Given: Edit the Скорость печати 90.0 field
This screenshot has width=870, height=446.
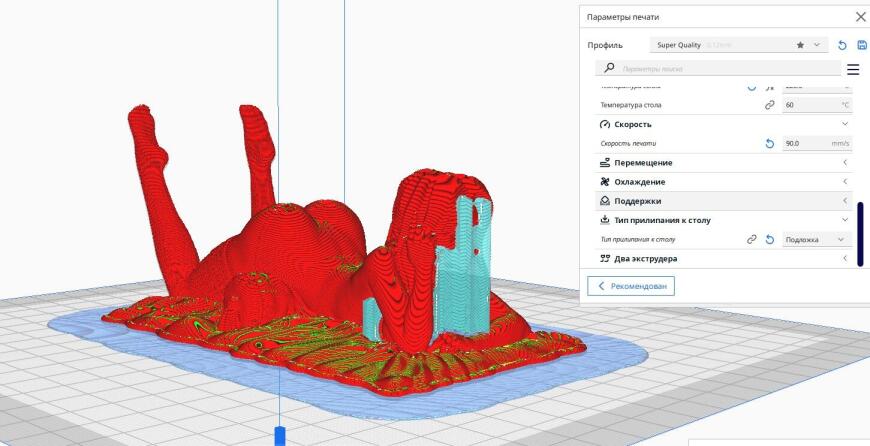Looking at the screenshot, I should pos(816,144).
